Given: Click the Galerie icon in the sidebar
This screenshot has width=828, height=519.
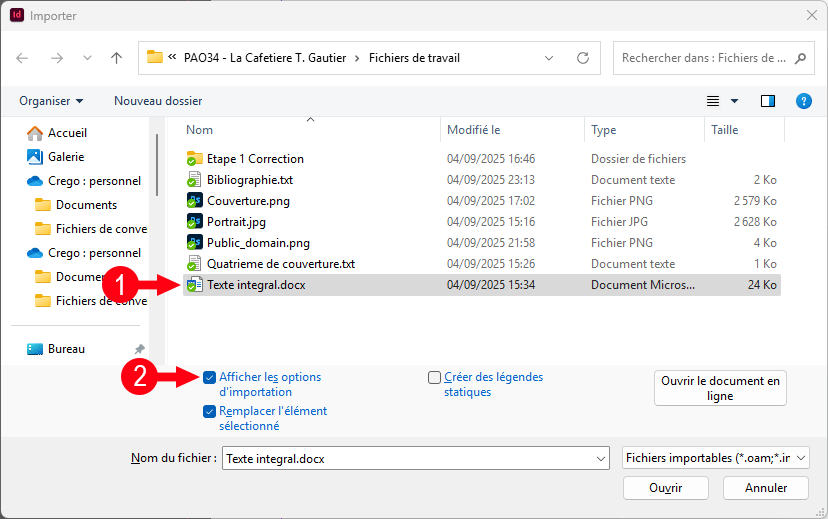Looking at the screenshot, I should click(35, 157).
